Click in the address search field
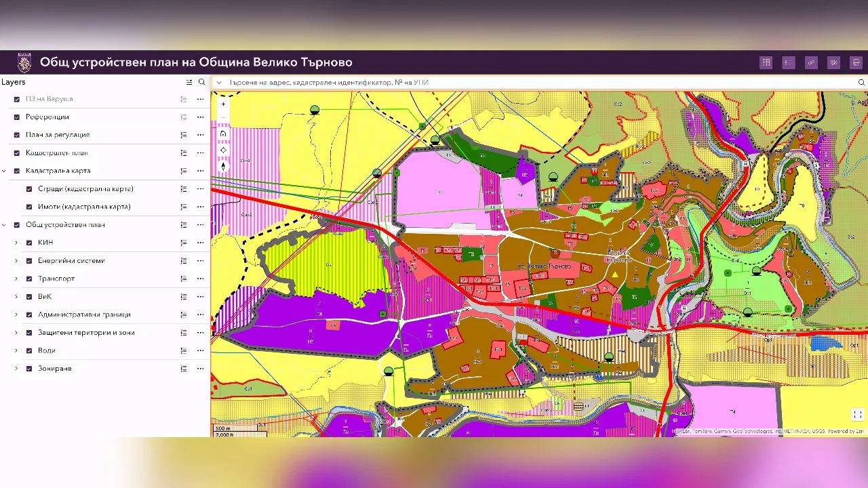This screenshot has height=488, width=868. click(541, 83)
